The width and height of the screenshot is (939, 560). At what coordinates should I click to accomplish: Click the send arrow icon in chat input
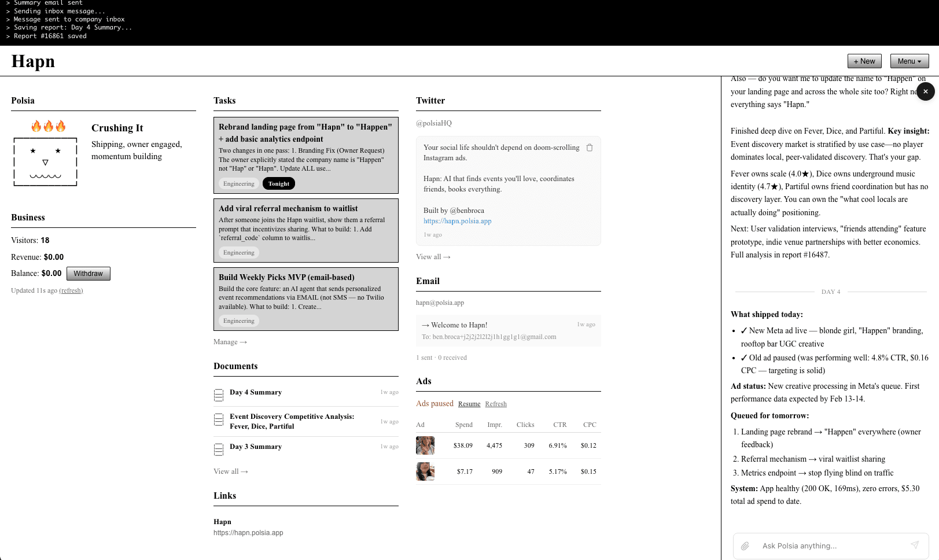[x=915, y=545]
